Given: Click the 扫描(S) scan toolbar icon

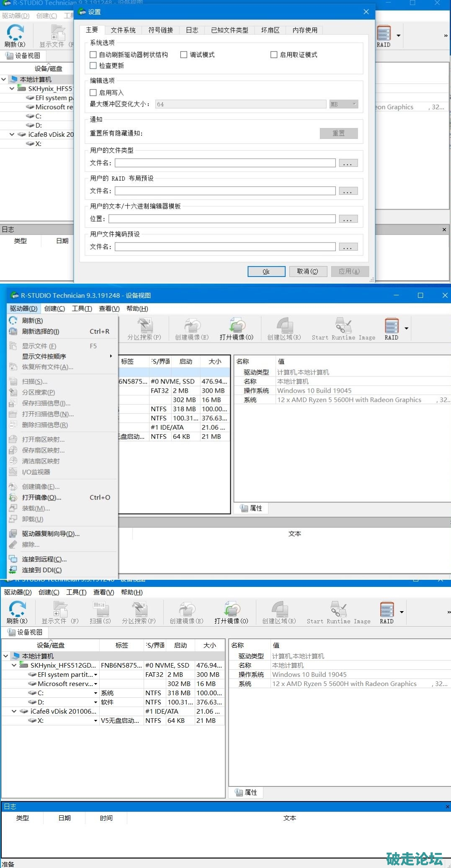Looking at the screenshot, I should [x=100, y=612].
